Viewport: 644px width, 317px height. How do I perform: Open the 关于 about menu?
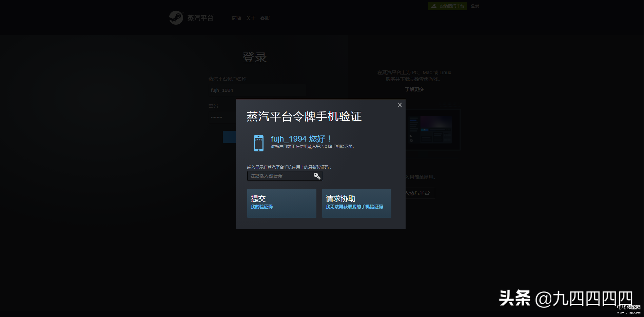(x=251, y=18)
